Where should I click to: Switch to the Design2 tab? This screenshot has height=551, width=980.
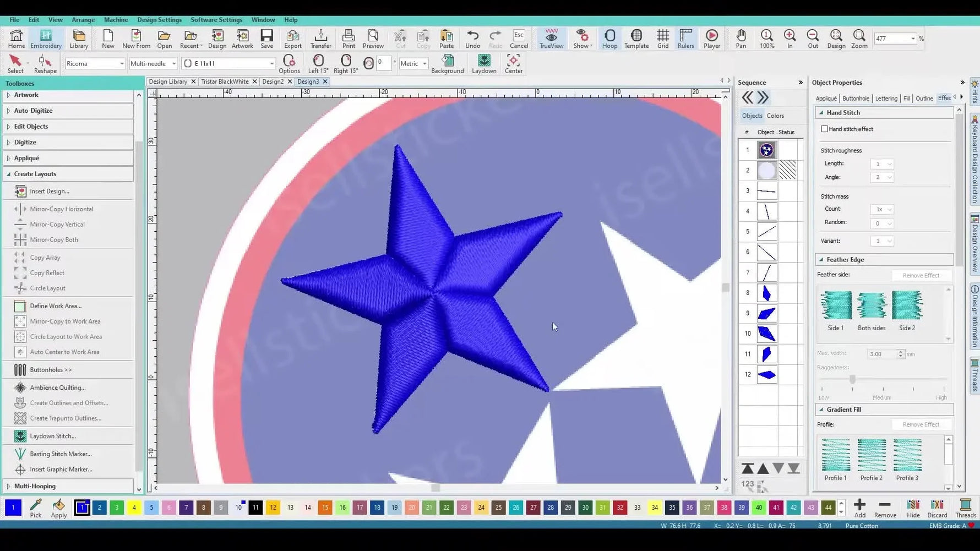(x=273, y=81)
